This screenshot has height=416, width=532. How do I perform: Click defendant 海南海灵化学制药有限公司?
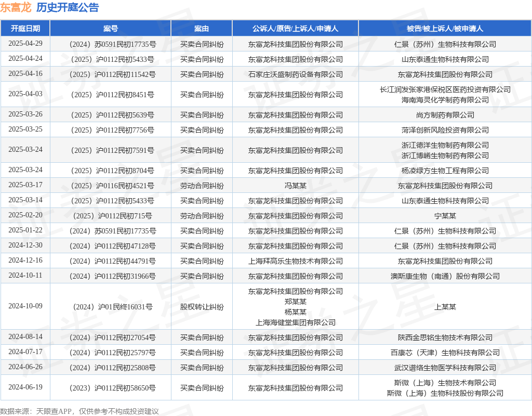pos(445,100)
